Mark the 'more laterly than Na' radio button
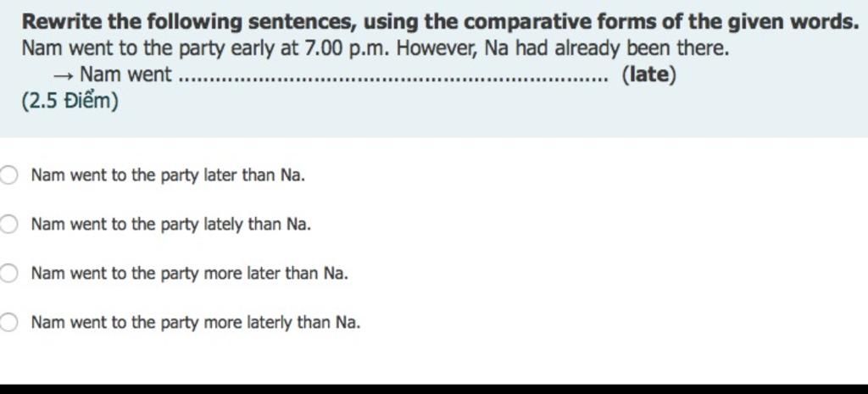This screenshot has height=394, width=868. click(8, 322)
